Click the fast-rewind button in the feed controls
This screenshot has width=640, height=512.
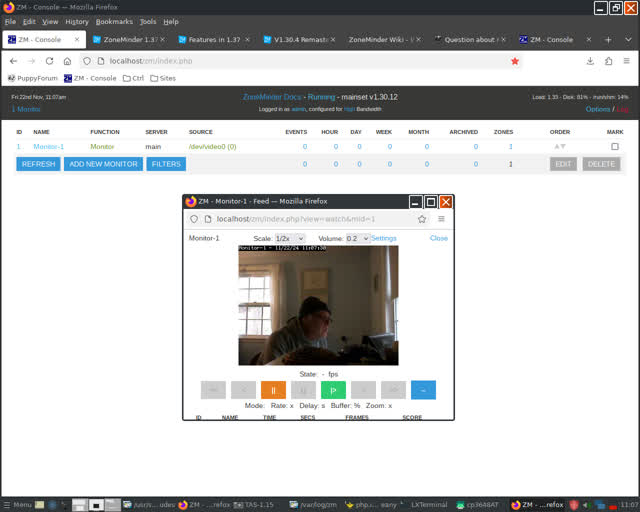coord(213,390)
